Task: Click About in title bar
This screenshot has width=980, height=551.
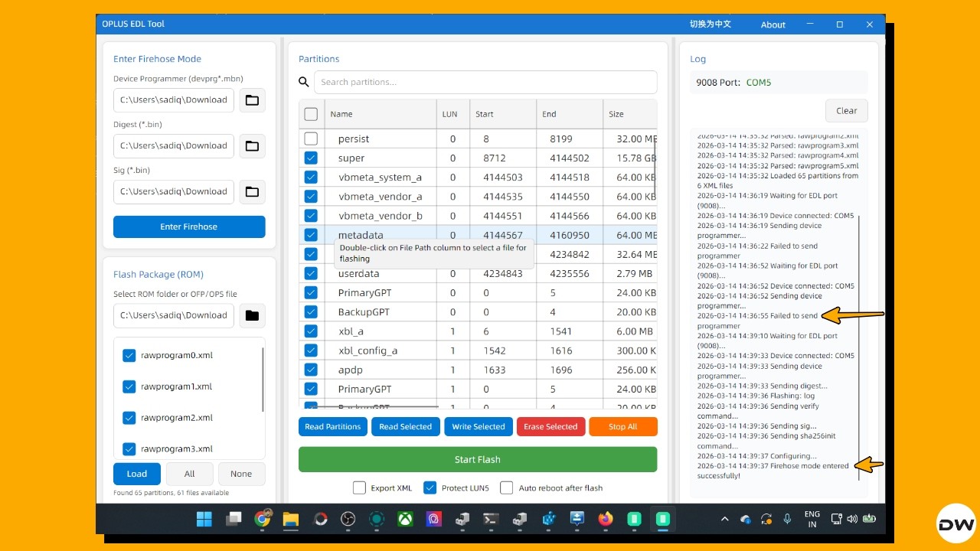Action: click(x=773, y=24)
